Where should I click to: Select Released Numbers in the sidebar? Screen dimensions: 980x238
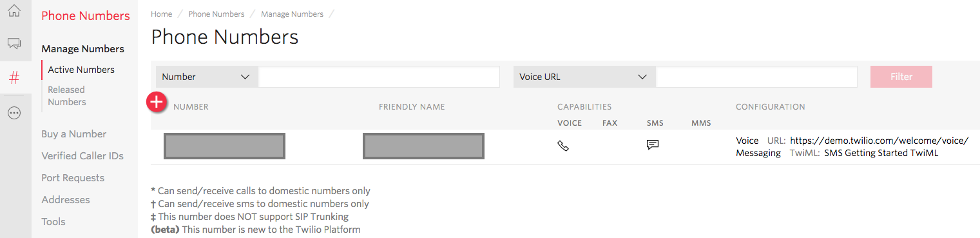[x=67, y=95]
